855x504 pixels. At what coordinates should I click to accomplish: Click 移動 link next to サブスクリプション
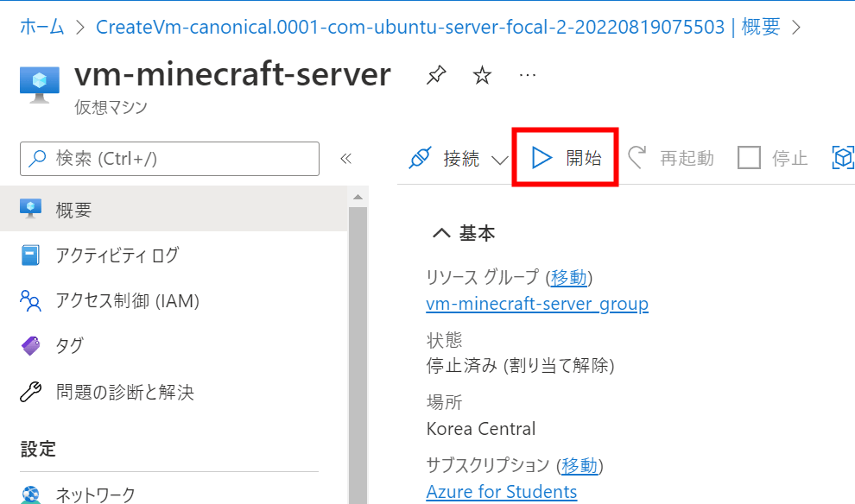579,465
